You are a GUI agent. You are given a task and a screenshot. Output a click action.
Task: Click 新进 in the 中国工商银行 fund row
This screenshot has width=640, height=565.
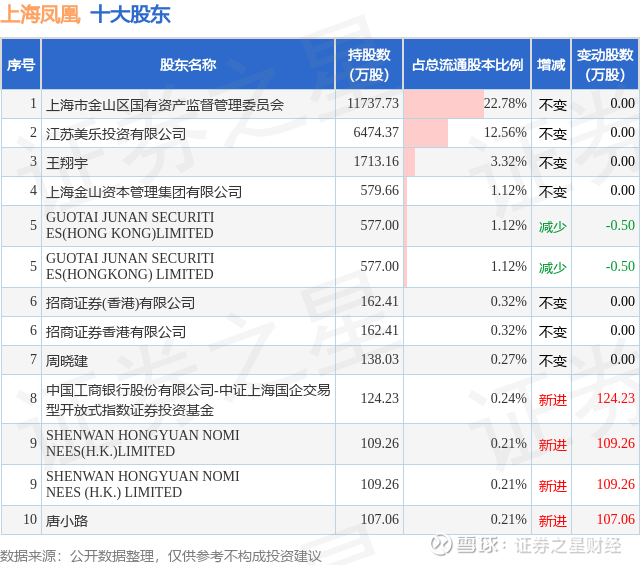coord(553,400)
